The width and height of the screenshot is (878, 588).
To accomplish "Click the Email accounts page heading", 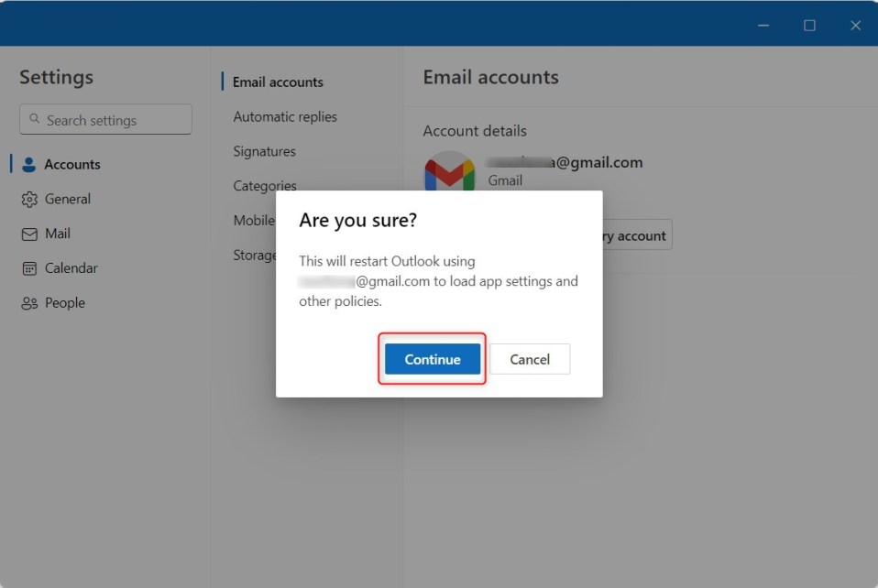I will 490,77.
